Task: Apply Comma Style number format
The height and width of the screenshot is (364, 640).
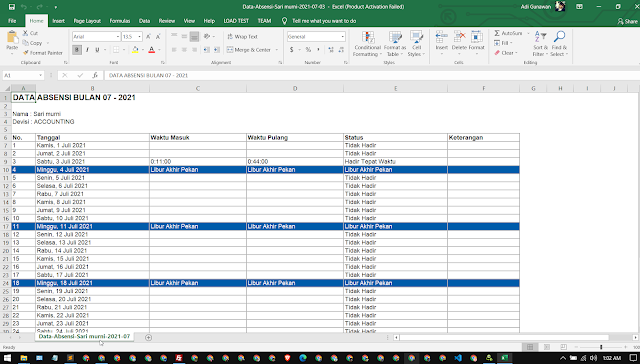Action: (318, 50)
